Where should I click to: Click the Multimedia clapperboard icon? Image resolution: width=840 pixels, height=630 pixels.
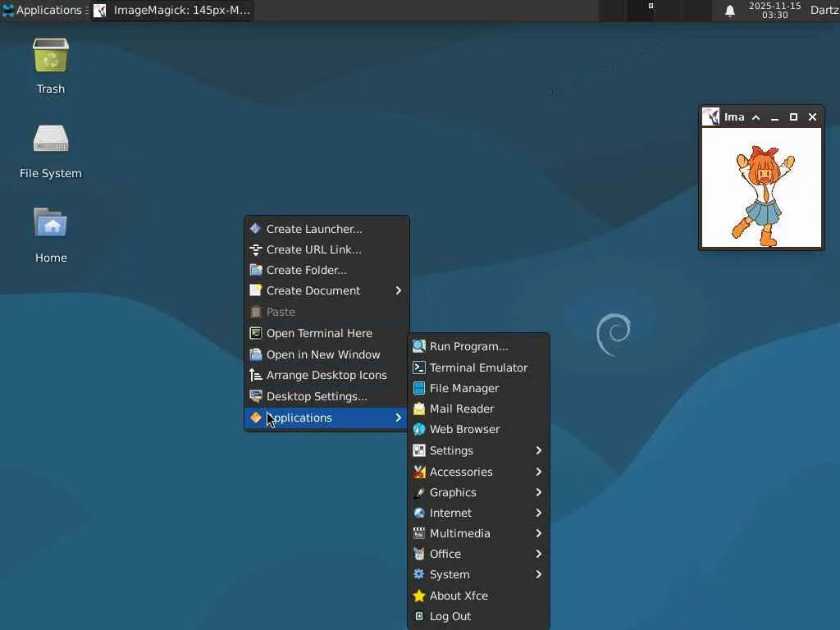pyautogui.click(x=419, y=533)
